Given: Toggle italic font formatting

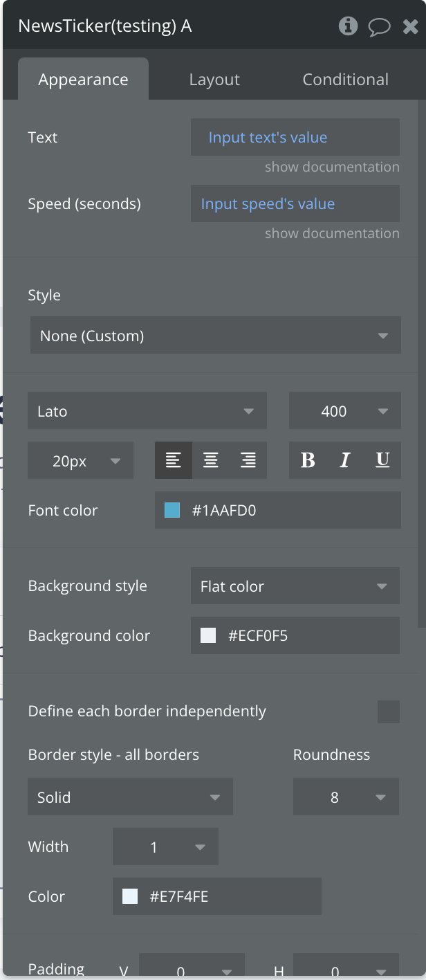Looking at the screenshot, I should [x=345, y=460].
